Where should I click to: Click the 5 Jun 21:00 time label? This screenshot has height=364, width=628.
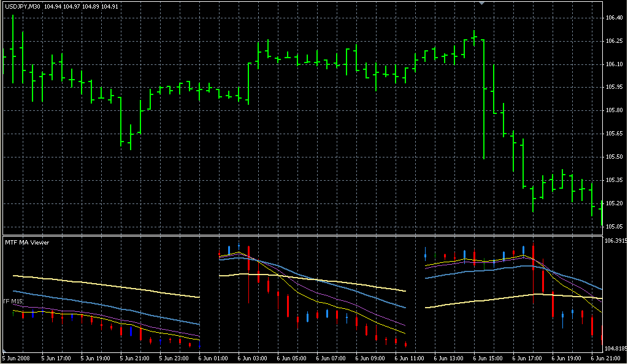tap(135, 358)
